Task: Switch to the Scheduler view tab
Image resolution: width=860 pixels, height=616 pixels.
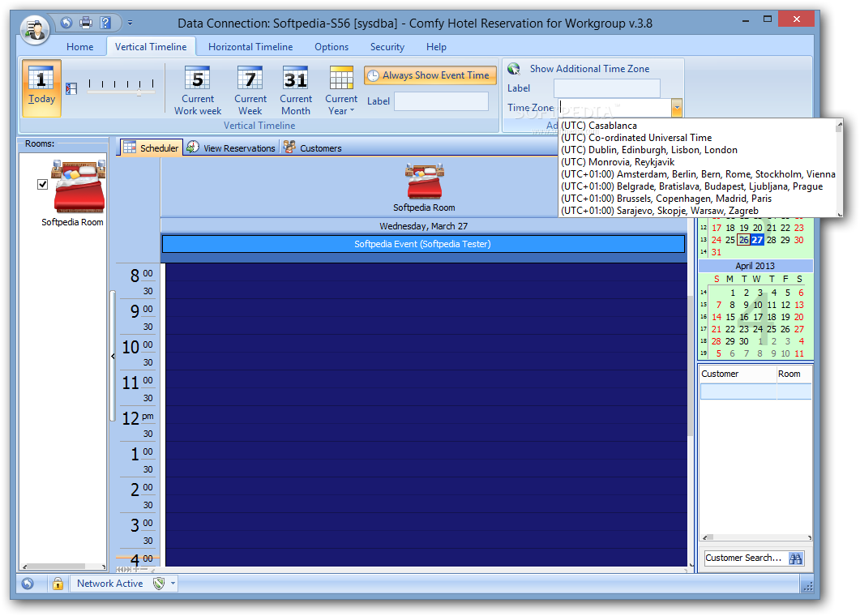Action: [x=152, y=148]
